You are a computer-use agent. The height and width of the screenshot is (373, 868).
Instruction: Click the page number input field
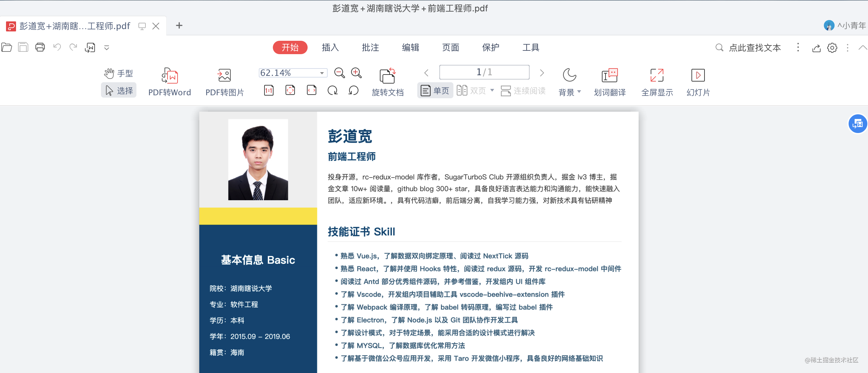[484, 72]
